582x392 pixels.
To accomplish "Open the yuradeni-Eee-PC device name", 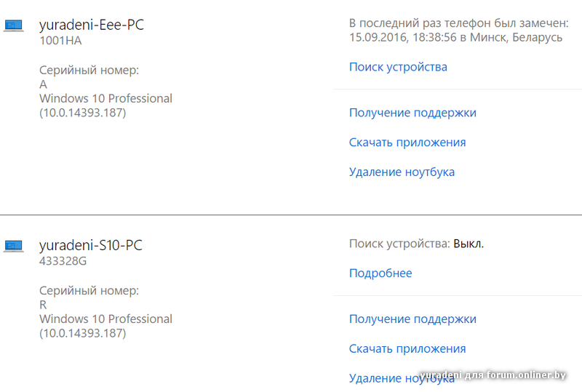I will pyautogui.click(x=91, y=25).
